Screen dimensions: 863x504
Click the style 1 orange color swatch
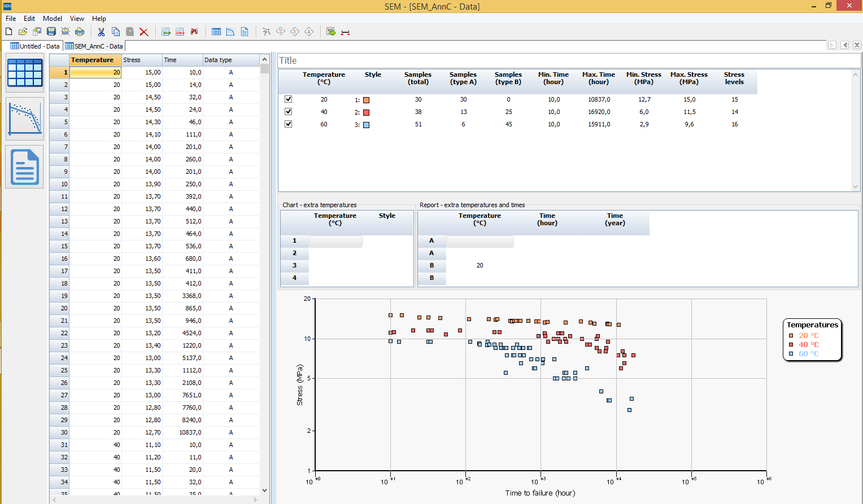click(366, 100)
